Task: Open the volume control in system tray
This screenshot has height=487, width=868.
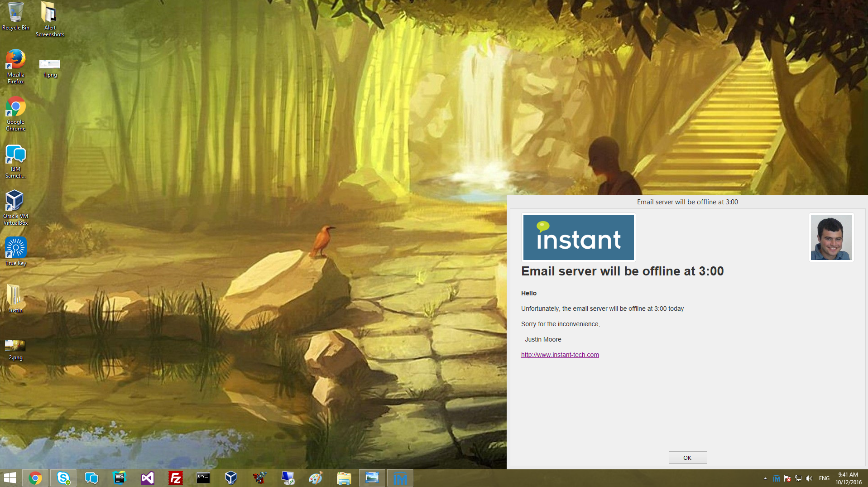Action: coord(809,478)
